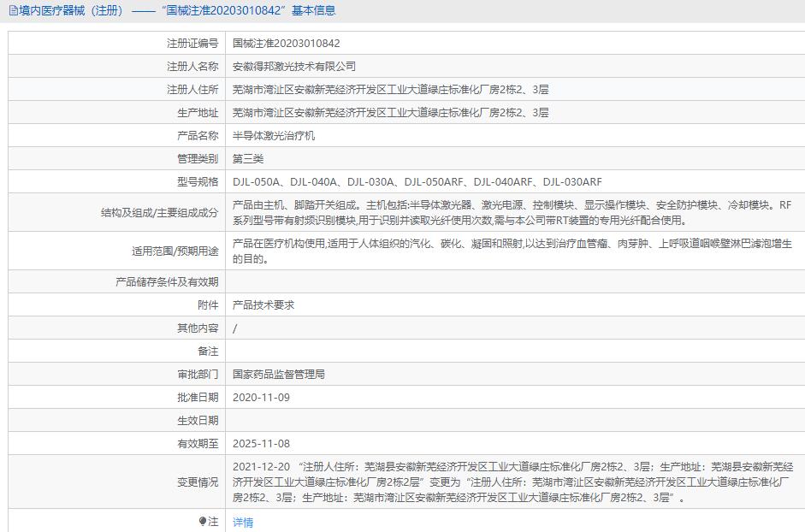The image size is (805, 532).
Task: Click the structure description starting 产品由主机
Action: click(x=512, y=213)
